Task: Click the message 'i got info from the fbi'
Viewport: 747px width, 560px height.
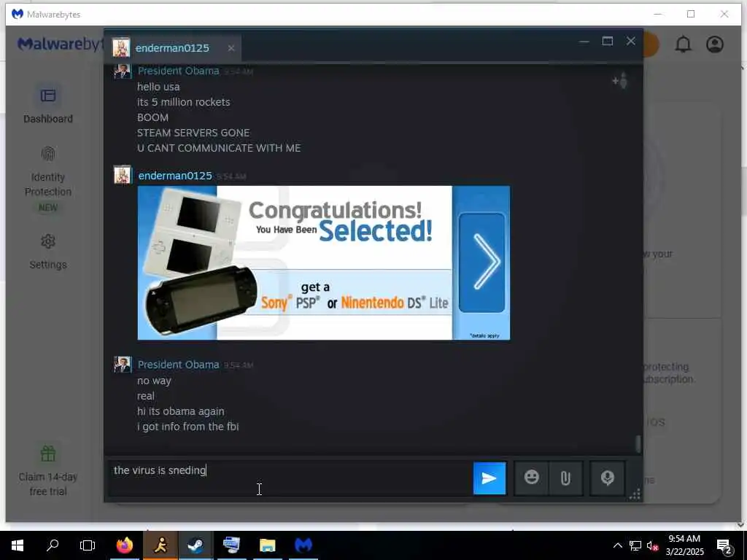Action: 187,427
